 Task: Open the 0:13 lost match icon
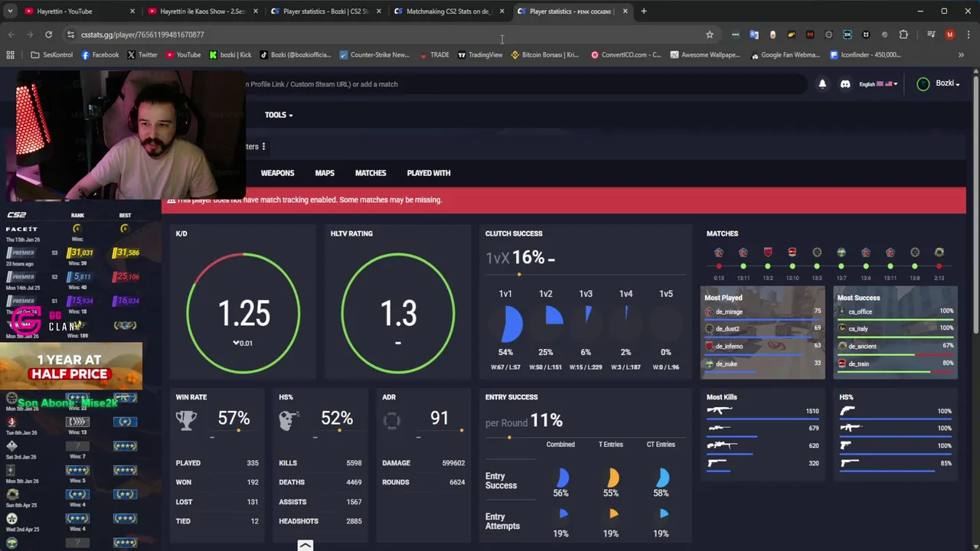tap(719, 253)
